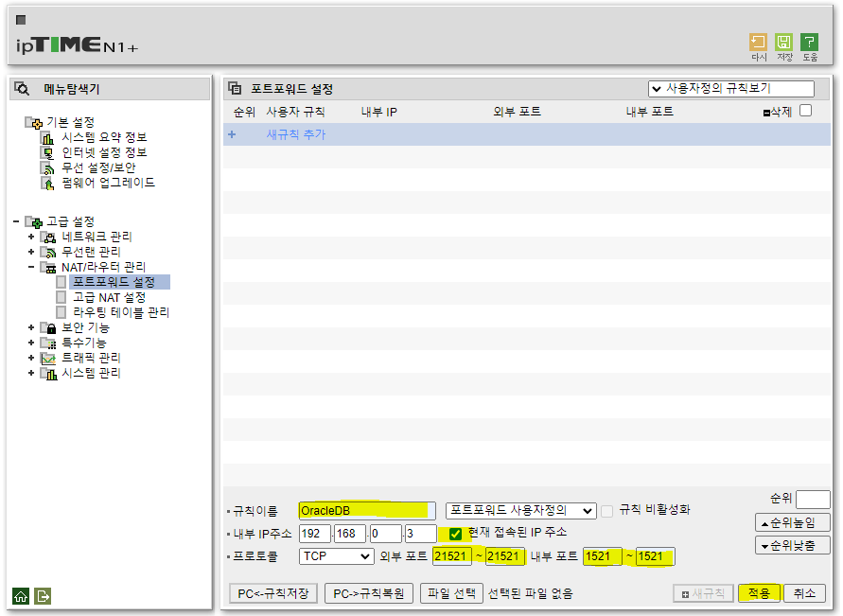Expand the 트래픽 관리 node
843x616 pixels.
(x=31, y=358)
